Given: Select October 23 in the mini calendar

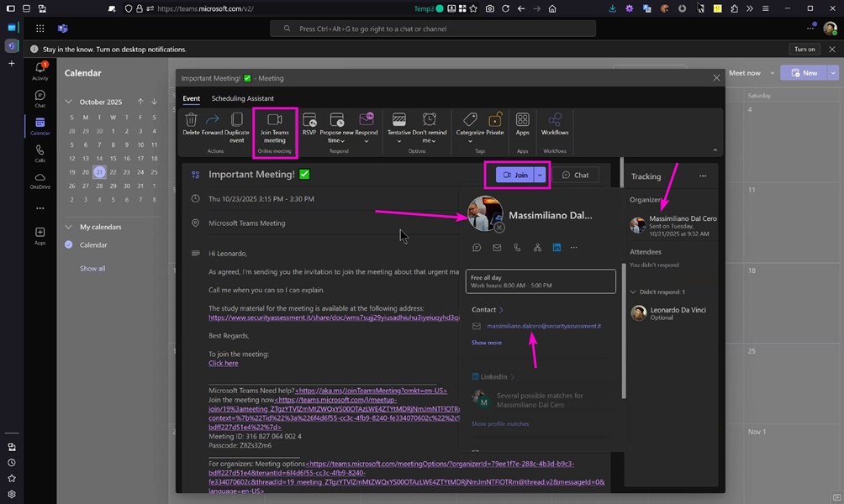Looking at the screenshot, I should click(127, 171).
